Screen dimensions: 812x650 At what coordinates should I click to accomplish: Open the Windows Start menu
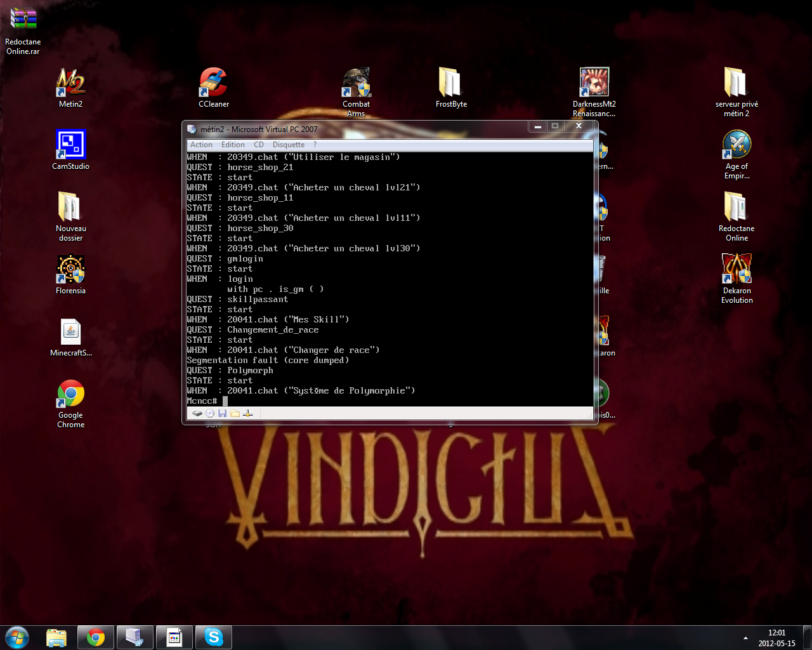17,637
